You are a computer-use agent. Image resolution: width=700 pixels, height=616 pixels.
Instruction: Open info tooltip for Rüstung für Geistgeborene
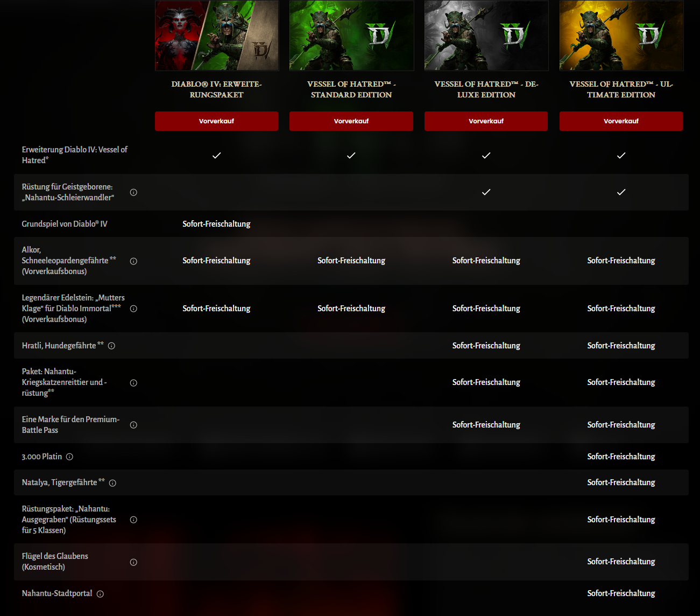coord(133,192)
